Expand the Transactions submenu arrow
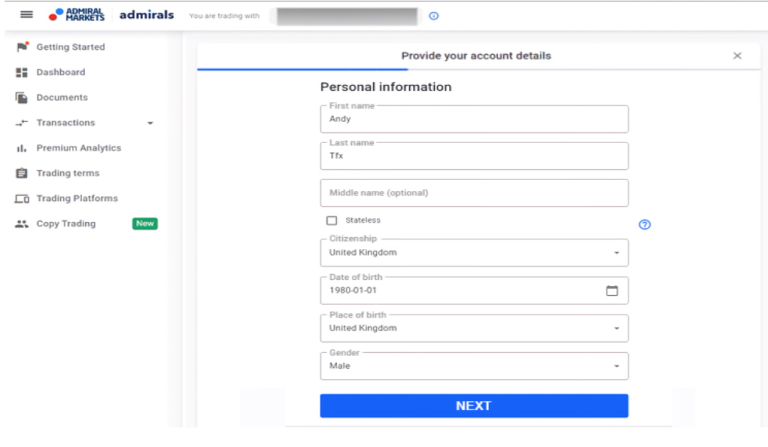 click(150, 123)
